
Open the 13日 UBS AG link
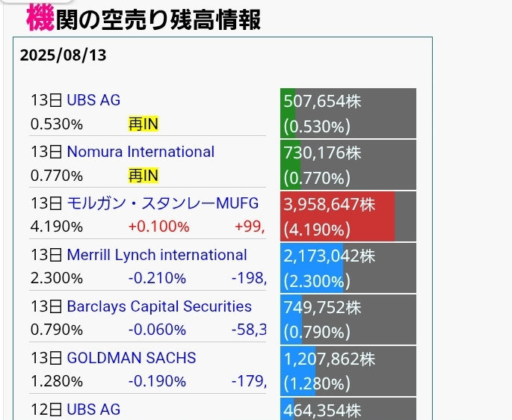click(93, 100)
